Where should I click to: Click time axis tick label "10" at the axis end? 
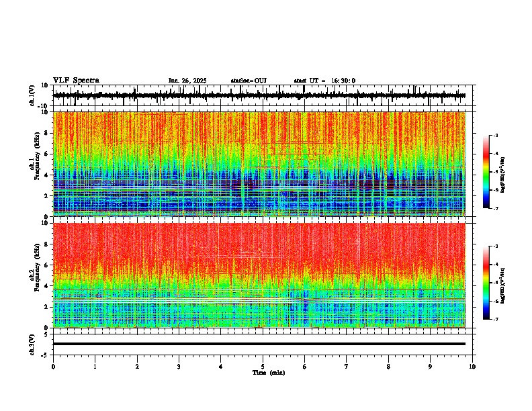472,367
